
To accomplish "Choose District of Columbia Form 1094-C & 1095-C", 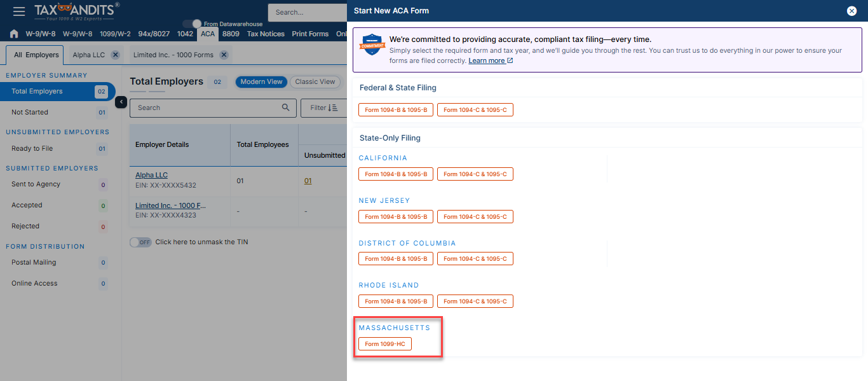I will click(475, 259).
